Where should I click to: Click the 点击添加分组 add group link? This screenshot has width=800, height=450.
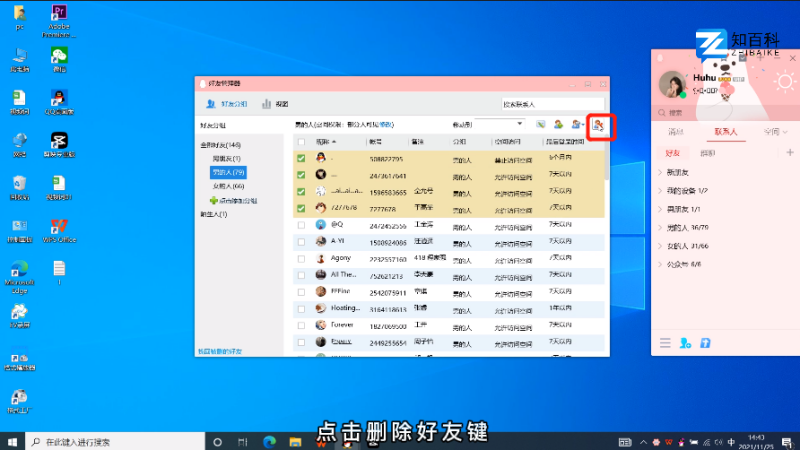[232, 201]
